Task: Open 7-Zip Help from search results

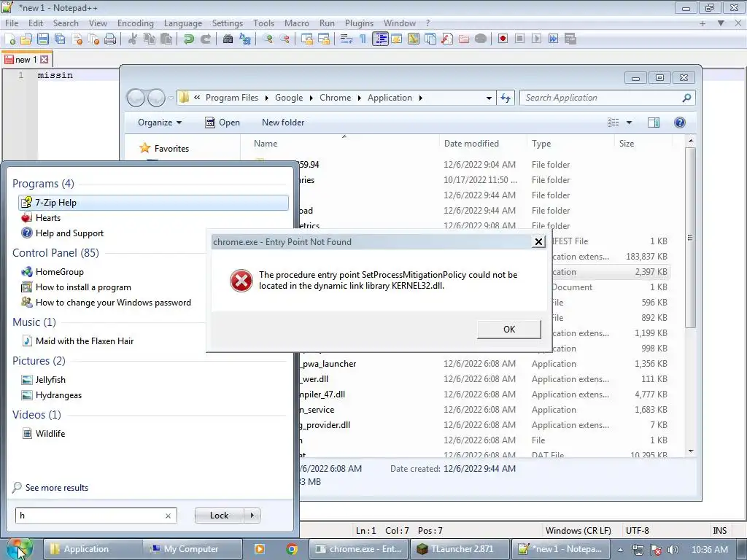Action: point(153,203)
